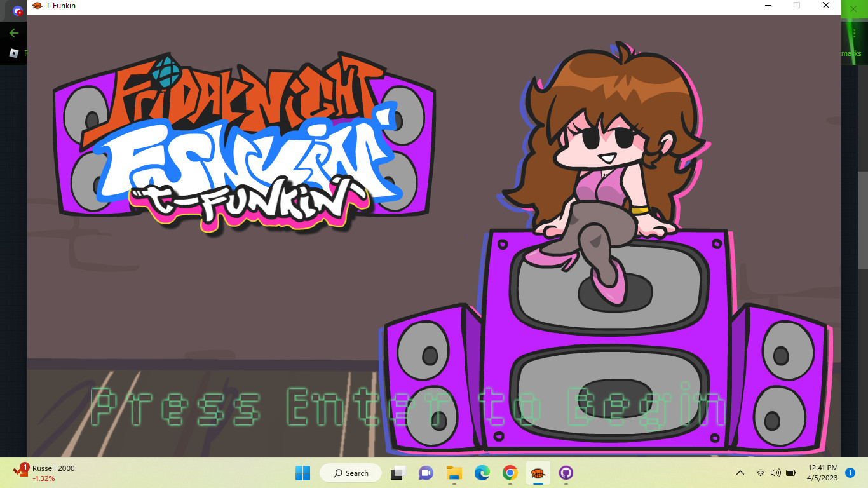Click the green back arrow on the left

[x=13, y=32]
